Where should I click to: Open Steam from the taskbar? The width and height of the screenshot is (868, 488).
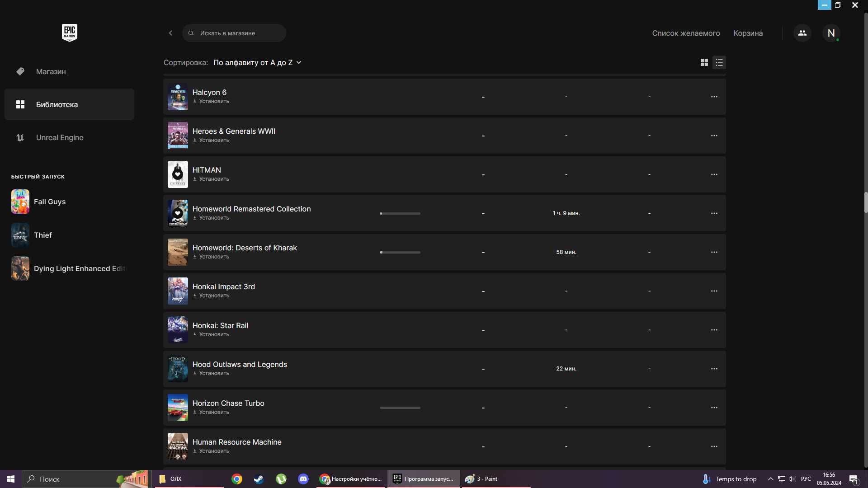tap(259, 479)
